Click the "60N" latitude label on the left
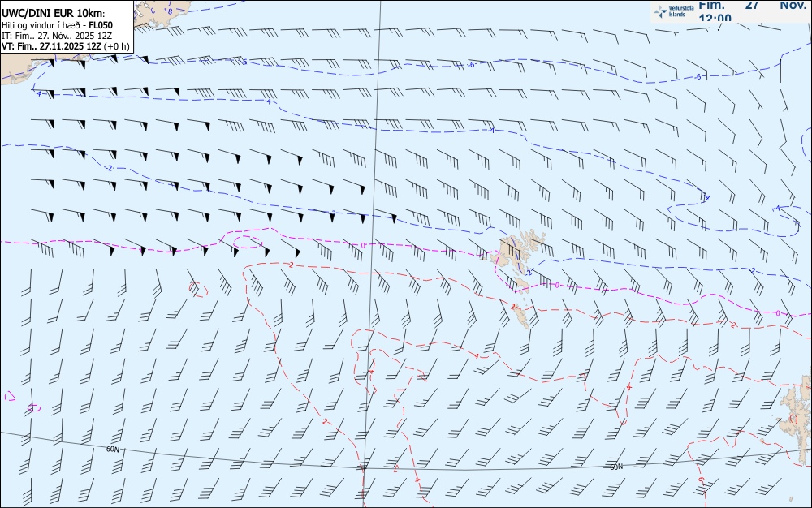812x508 pixels. 112,450
